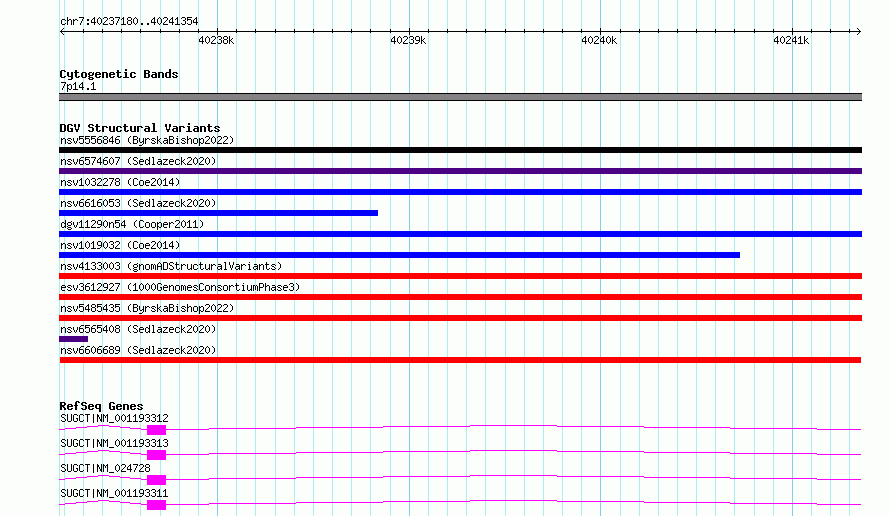Click the nsv6616053 (Sedlazeck2020) label
The height and width of the screenshot is (516, 890).
point(138,203)
